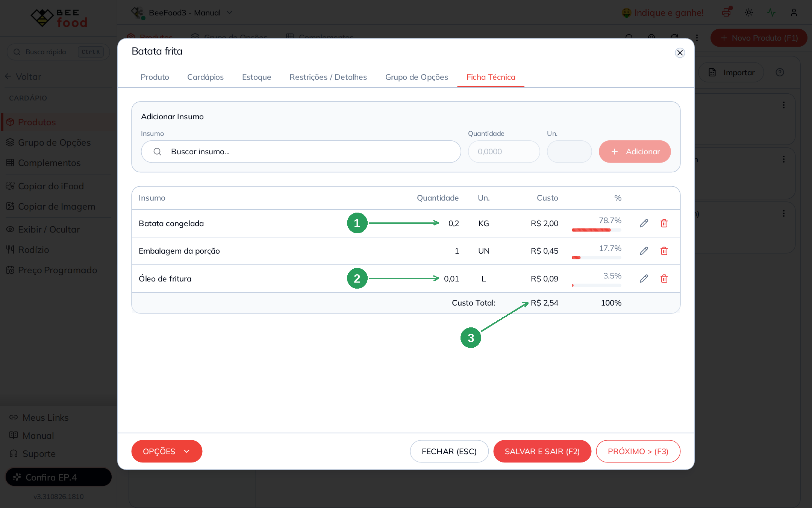The height and width of the screenshot is (508, 812).
Task: Edit the Óleo de fritura row
Action: point(644,278)
